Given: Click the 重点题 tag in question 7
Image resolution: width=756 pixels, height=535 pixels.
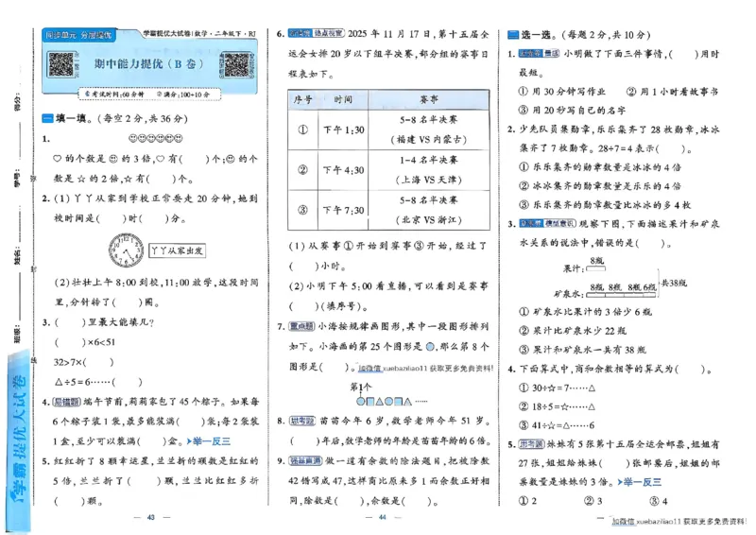Looking at the screenshot, I should pyautogui.click(x=301, y=327).
